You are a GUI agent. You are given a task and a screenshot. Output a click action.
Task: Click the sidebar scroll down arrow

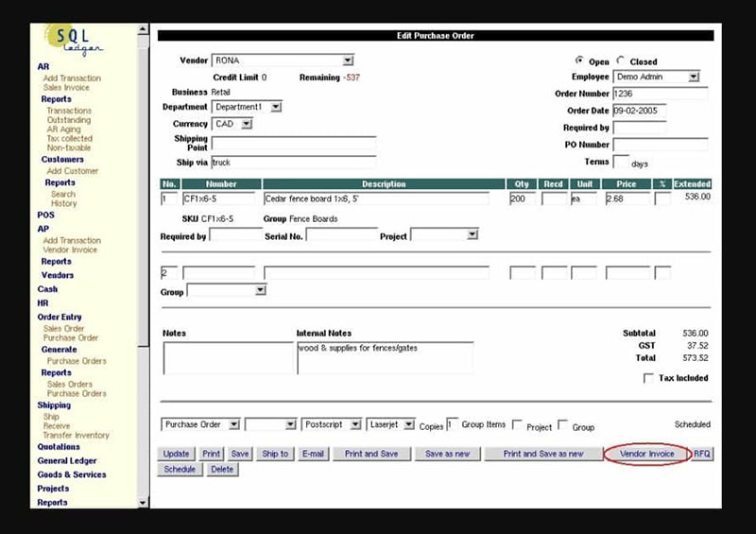pyautogui.click(x=143, y=503)
